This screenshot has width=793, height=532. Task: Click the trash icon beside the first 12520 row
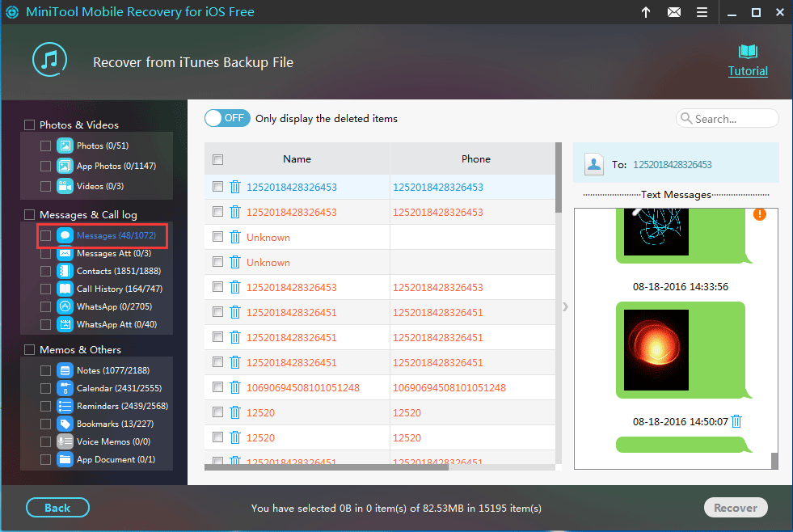tap(235, 412)
